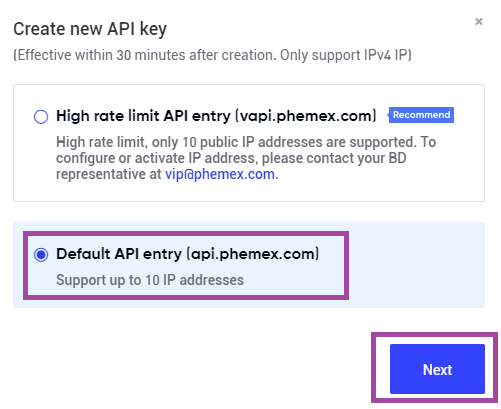Screen dimensions: 501x409
Task: Click empty space beside the Recommend badge
Action: [x=469, y=115]
